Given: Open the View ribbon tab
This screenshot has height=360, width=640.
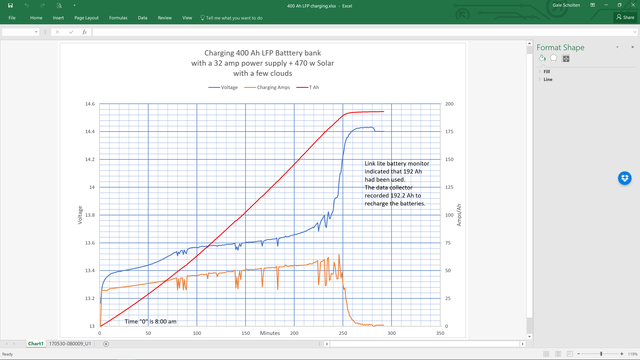Looking at the screenshot, I should (187, 18).
